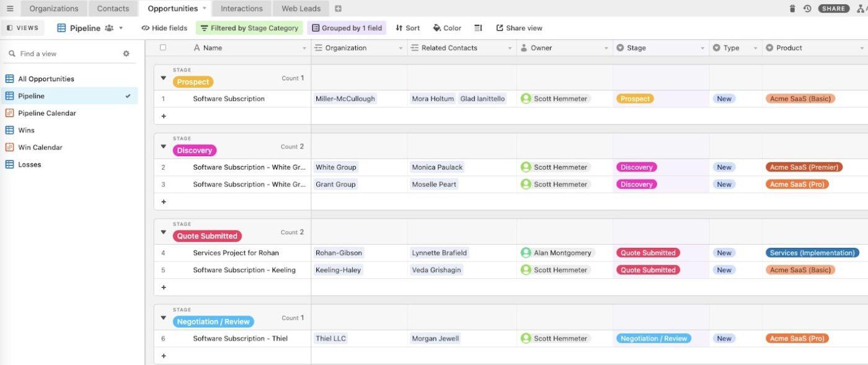Click Scott Hemmeter's avatar in the Miller-McCullough row
This screenshot has width=868, height=365.
point(526,99)
